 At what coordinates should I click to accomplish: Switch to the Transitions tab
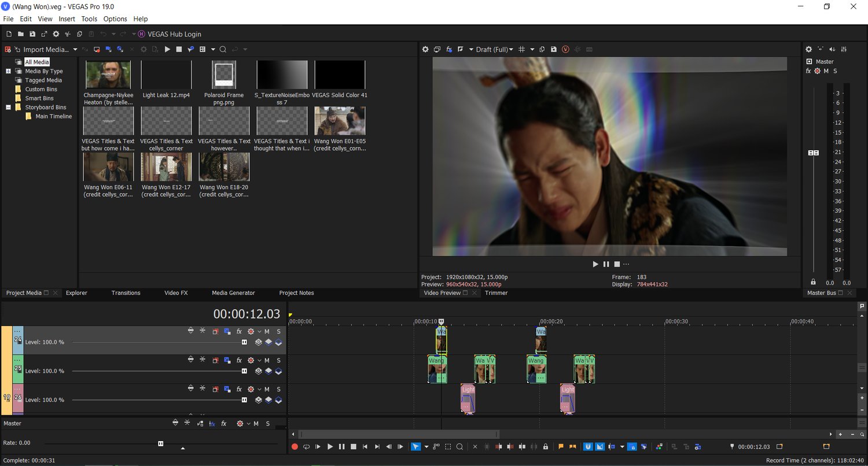tap(126, 293)
